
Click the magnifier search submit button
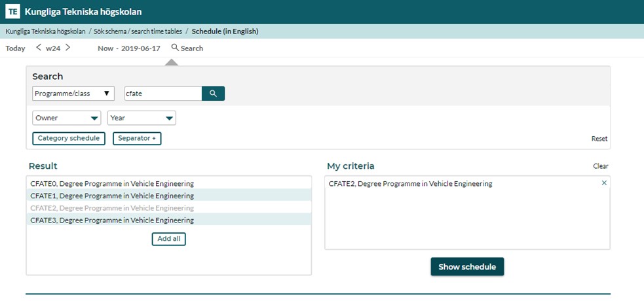[213, 94]
